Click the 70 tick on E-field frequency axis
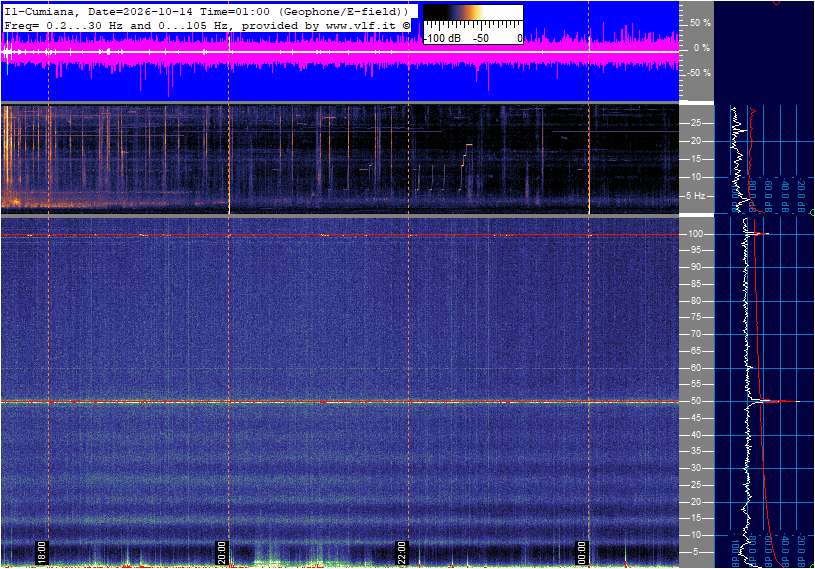Screen dimensions: 815x569 [x=695, y=334]
